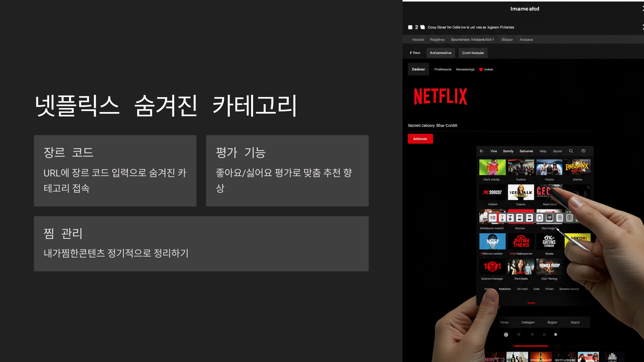Open the GATINS white-text thumbnail

point(549,241)
